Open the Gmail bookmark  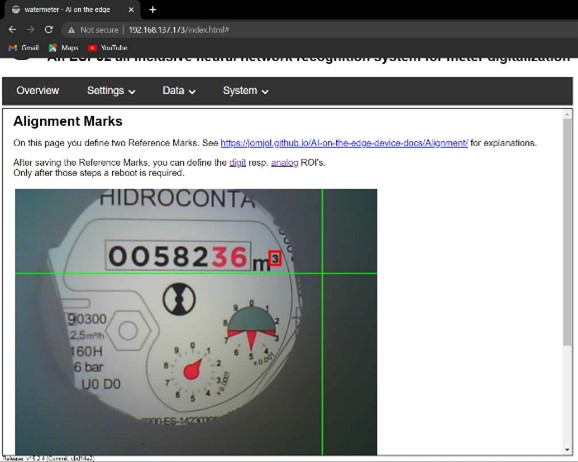pos(24,48)
